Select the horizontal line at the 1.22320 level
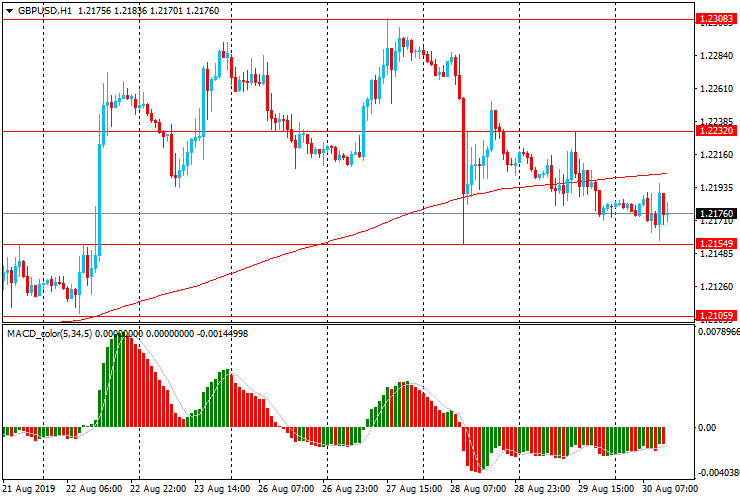The width and height of the screenshot is (740, 500). tap(300, 131)
